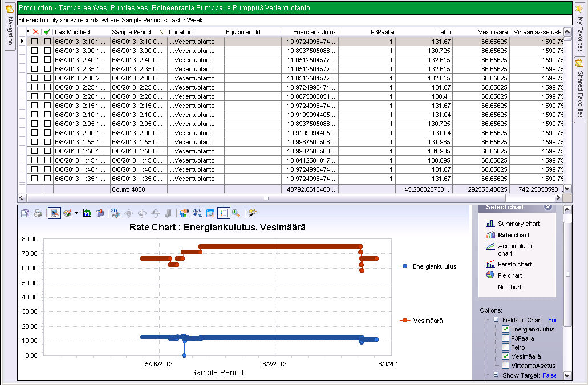Image resolution: width=588 pixels, height=385 pixels.
Task: Expand the Show Target option node
Action: (496, 375)
